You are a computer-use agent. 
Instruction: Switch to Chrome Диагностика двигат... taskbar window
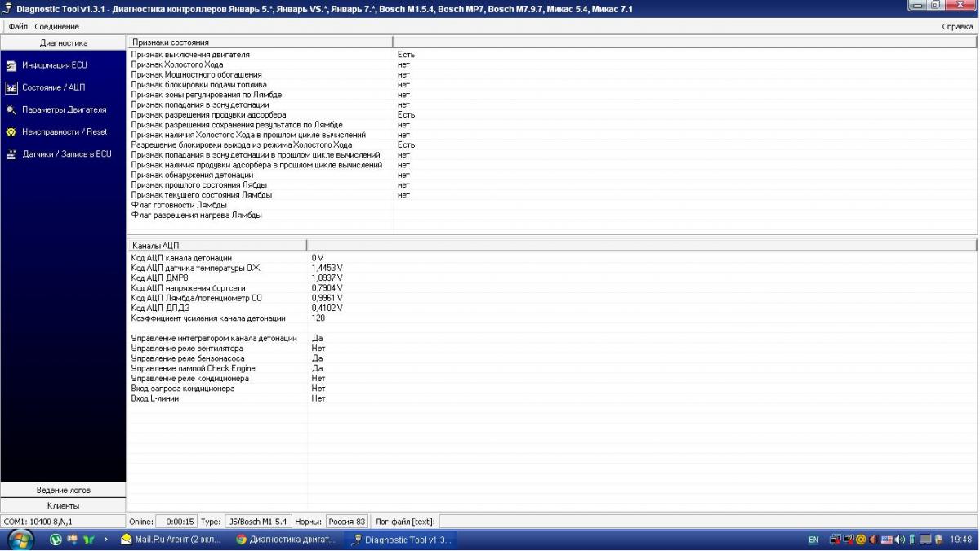286,540
